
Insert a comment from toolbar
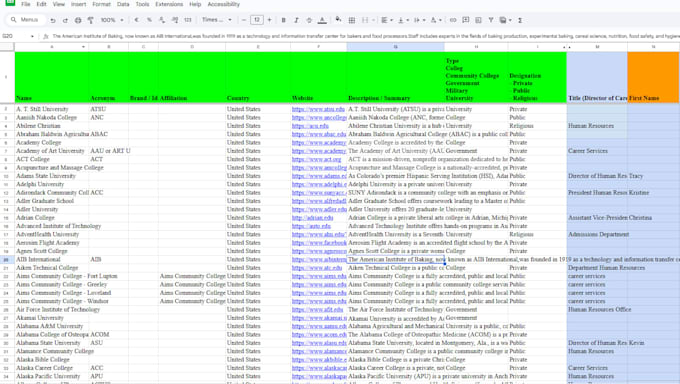(465, 20)
